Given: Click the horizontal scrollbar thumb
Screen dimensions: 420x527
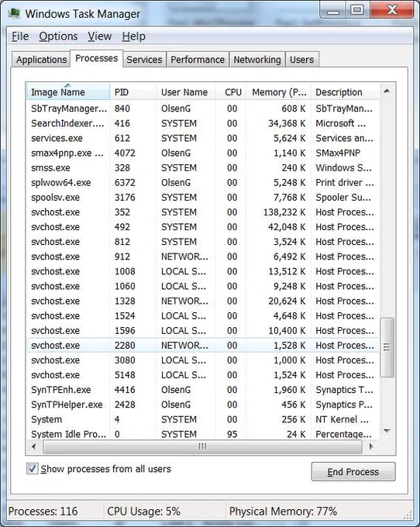Looking at the screenshot, I should (x=202, y=446).
